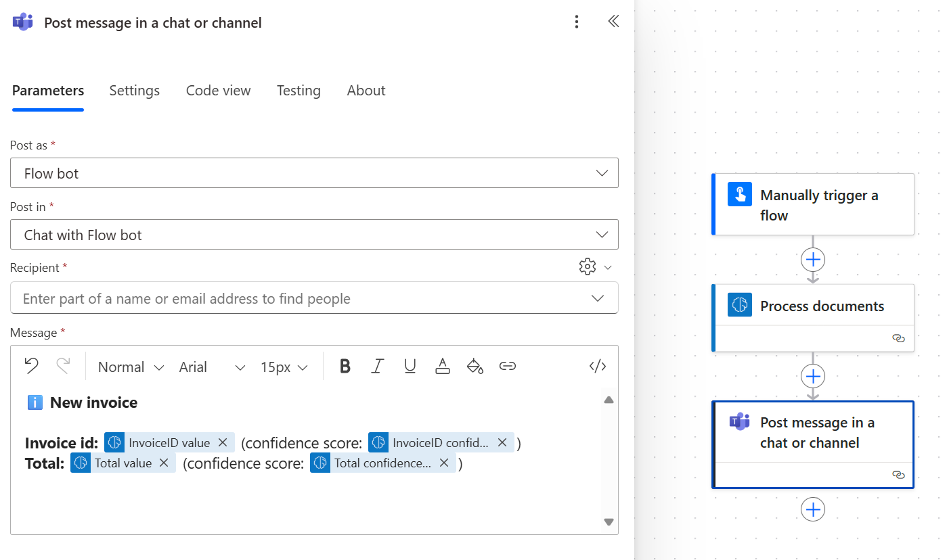Switch to the Code view tab

point(218,90)
